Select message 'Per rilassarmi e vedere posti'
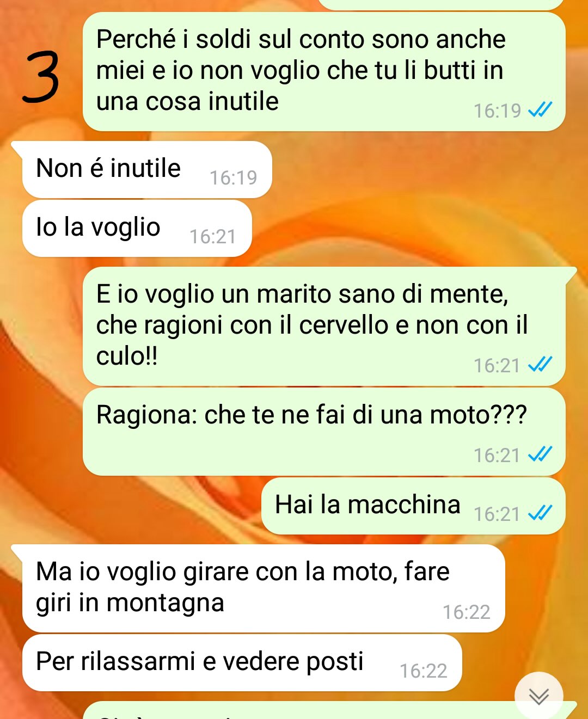The height and width of the screenshot is (719, 588). 242,662
